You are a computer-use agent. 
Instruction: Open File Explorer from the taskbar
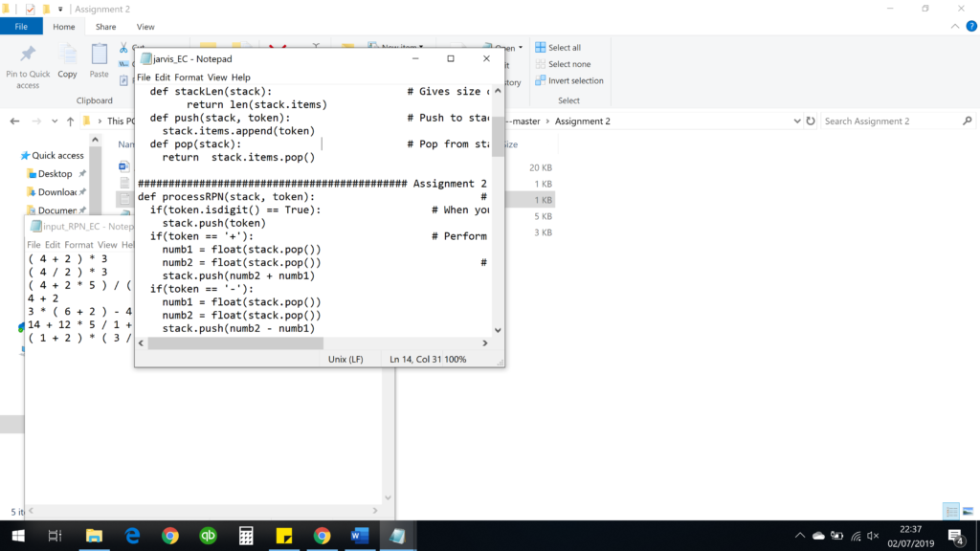[94, 534]
